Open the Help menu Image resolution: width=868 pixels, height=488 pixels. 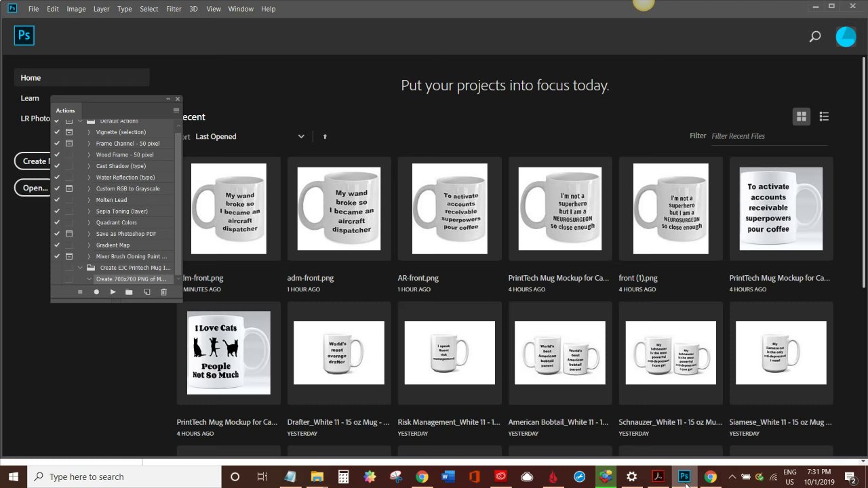pyautogui.click(x=269, y=9)
